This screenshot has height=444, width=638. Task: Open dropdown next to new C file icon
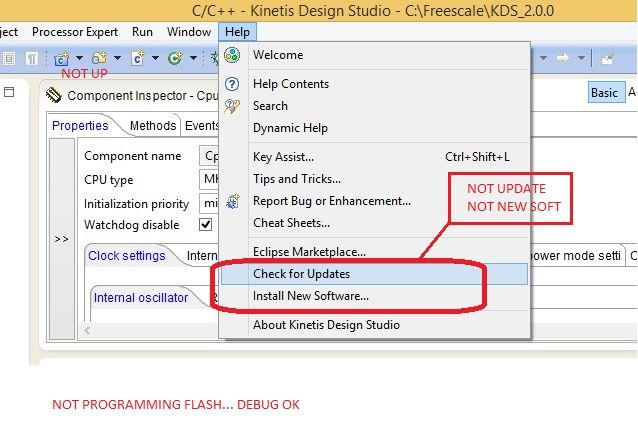coord(155,58)
